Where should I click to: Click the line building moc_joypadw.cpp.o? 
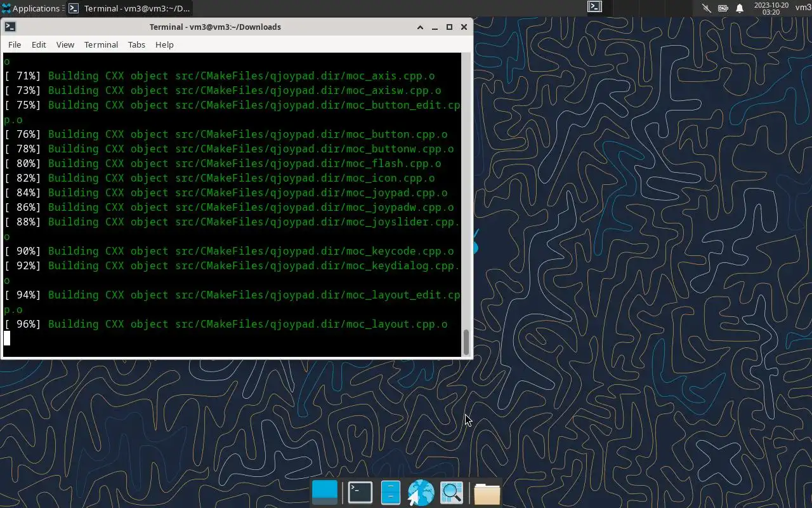tap(229, 207)
